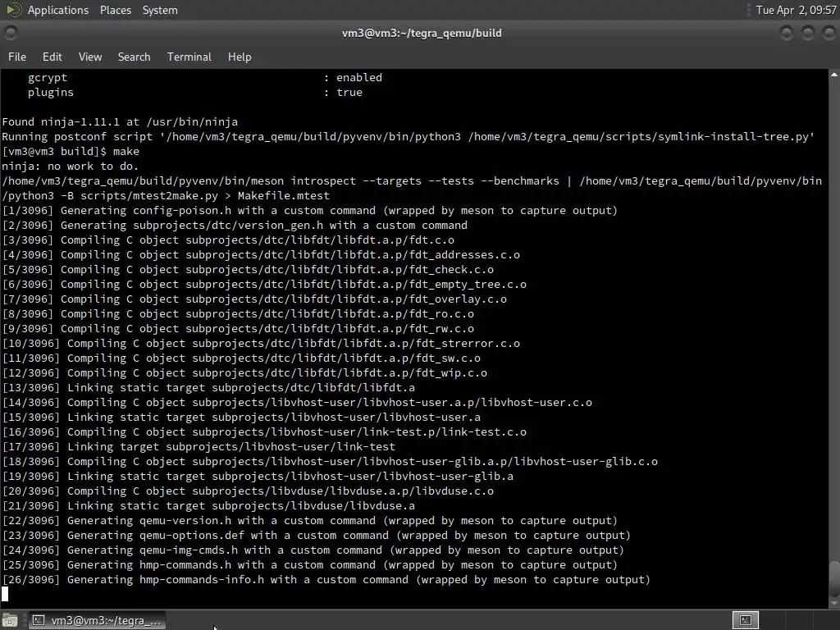Click the 'plugins' configuration line
The width and height of the screenshot is (840, 630).
pyautogui.click(x=195, y=92)
